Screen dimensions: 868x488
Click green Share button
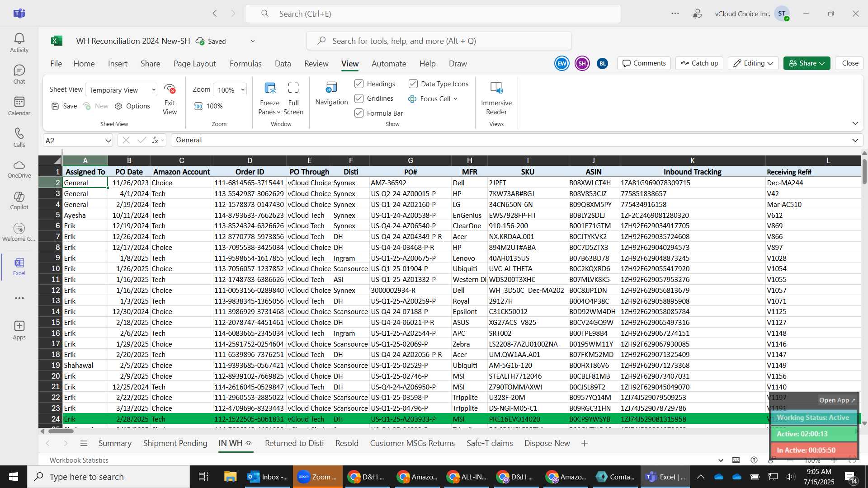(x=807, y=63)
